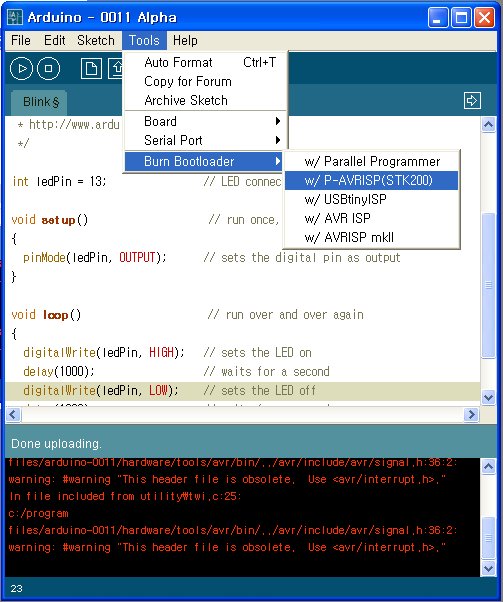The width and height of the screenshot is (503, 602).
Task: Click the Open sketch icon beside New
Action: click(x=116, y=69)
